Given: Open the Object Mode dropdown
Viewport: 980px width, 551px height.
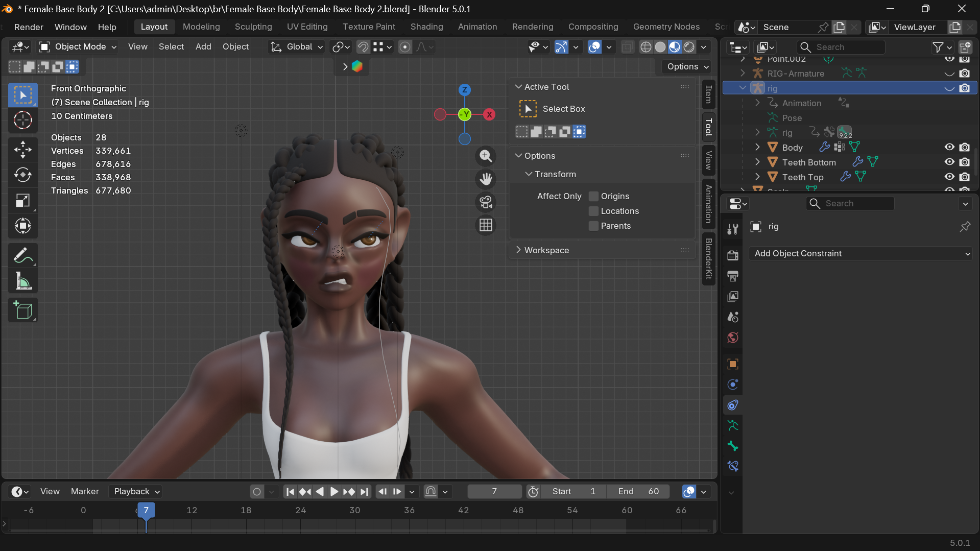Looking at the screenshot, I should (x=79, y=47).
